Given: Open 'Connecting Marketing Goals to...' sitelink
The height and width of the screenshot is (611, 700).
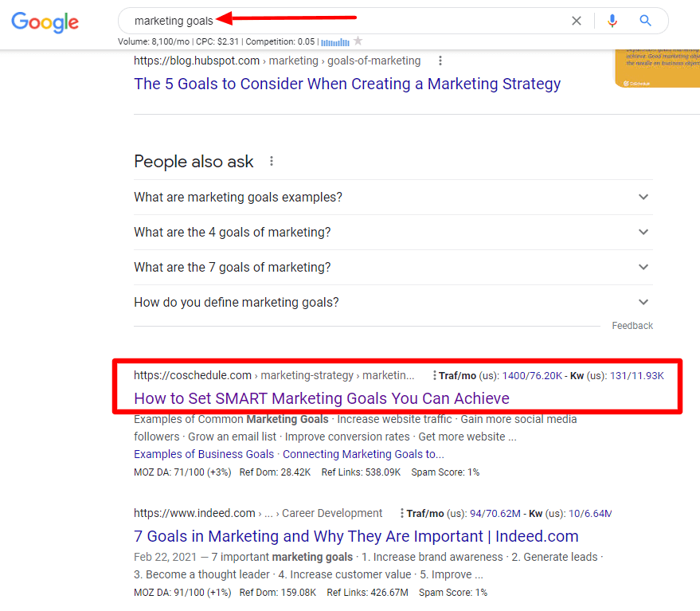Looking at the screenshot, I should [x=363, y=454].
